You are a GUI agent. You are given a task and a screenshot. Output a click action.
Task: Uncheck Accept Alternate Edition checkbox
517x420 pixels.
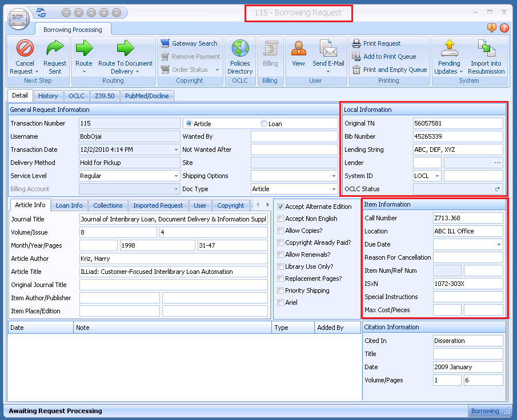click(280, 207)
